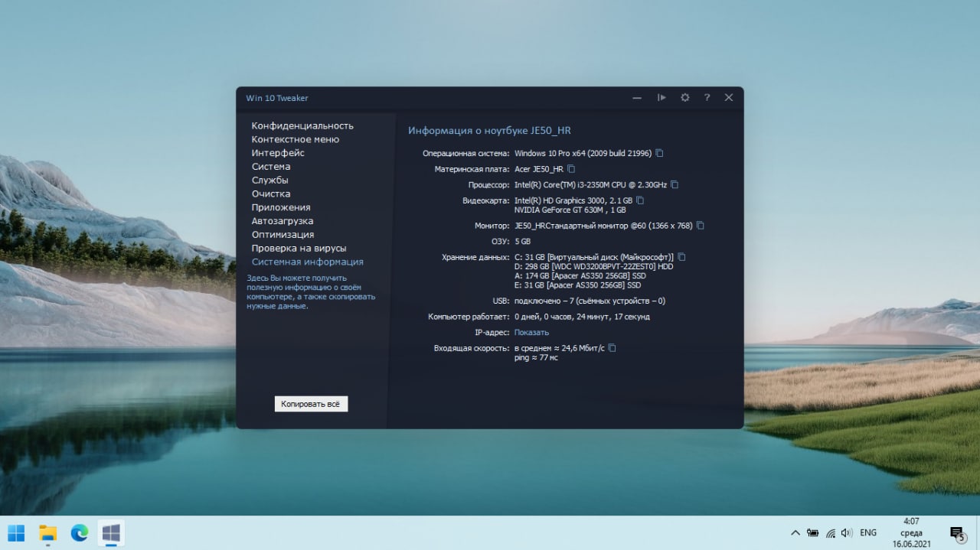
Task: Open the Приложения section
Action: pyautogui.click(x=281, y=207)
